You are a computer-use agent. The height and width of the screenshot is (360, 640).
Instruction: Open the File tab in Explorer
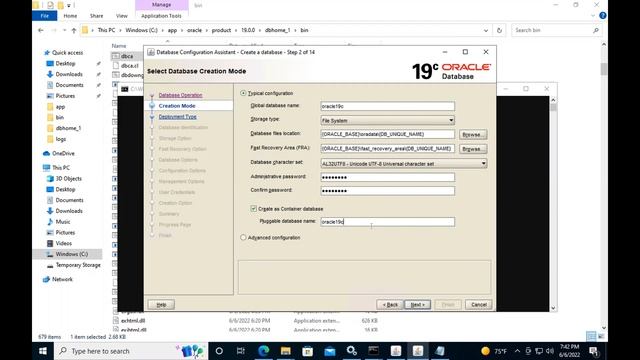44,16
